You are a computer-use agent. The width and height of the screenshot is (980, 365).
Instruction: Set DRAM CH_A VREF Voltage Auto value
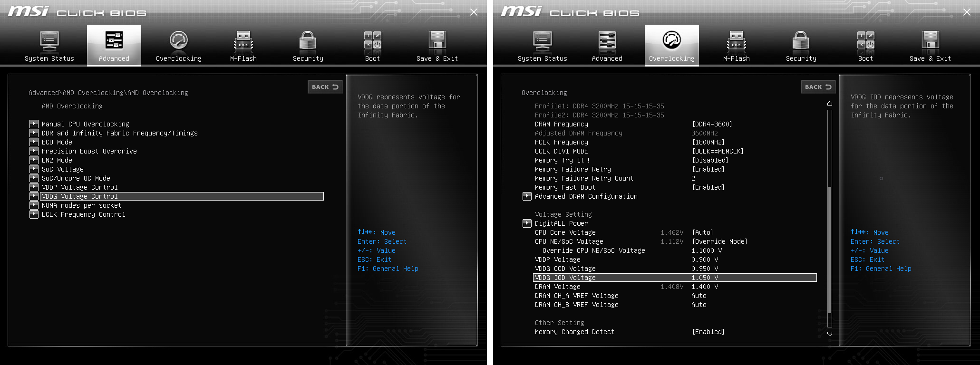click(x=699, y=296)
